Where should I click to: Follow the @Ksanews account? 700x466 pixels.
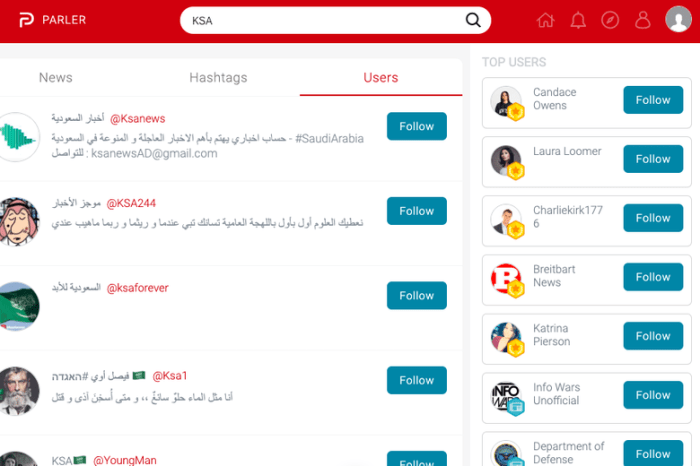point(417,126)
